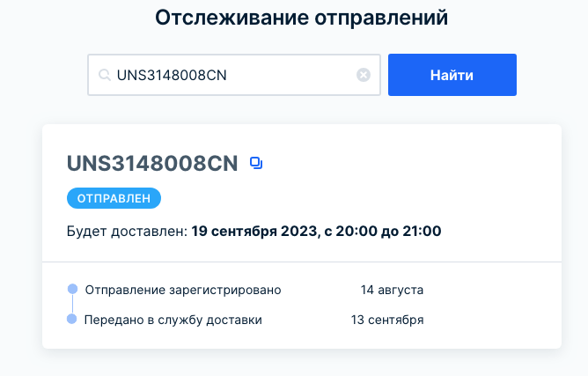Image resolution: width=588 pixels, height=376 pixels.
Task: Click the с 20:00 до 21:00 delivery time
Action: click(386, 232)
